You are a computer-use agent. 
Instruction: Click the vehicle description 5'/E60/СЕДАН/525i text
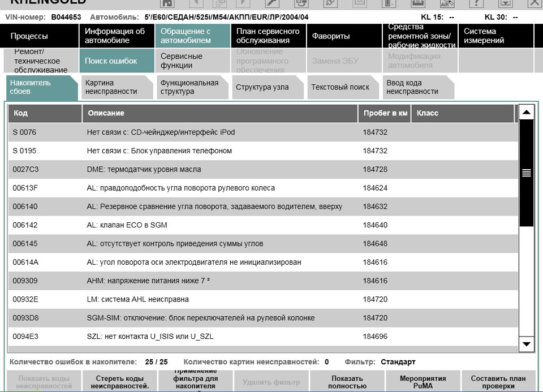[226, 18]
